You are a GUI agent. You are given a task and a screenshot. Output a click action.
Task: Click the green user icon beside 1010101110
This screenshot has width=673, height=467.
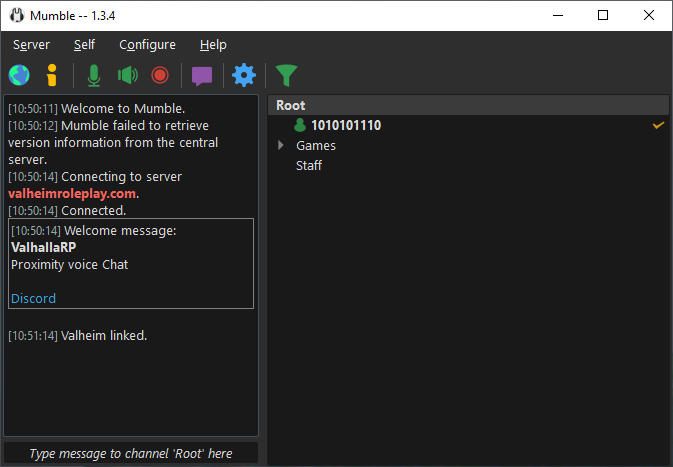coord(300,125)
